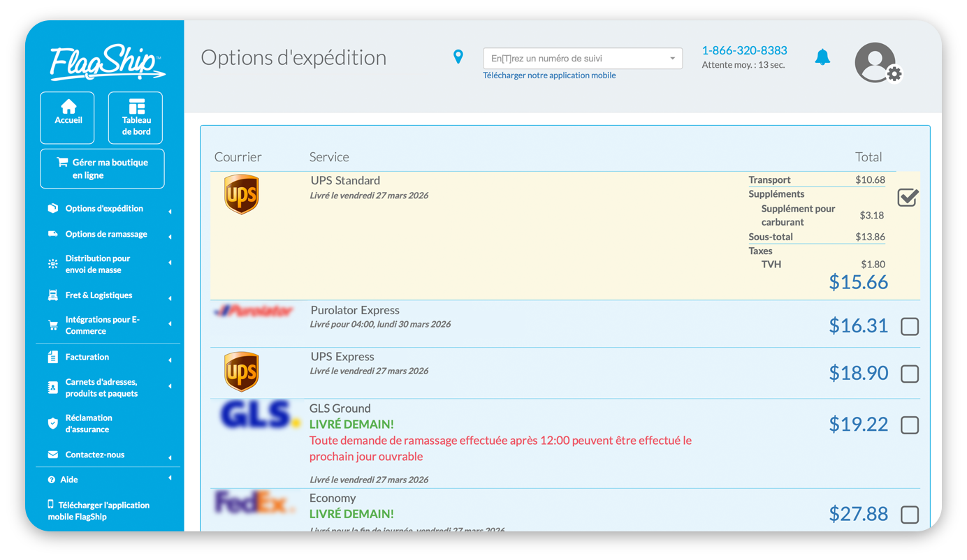Image resolution: width=967 pixels, height=560 pixels.
Task: Click the FlagShip logo
Action: click(x=108, y=63)
